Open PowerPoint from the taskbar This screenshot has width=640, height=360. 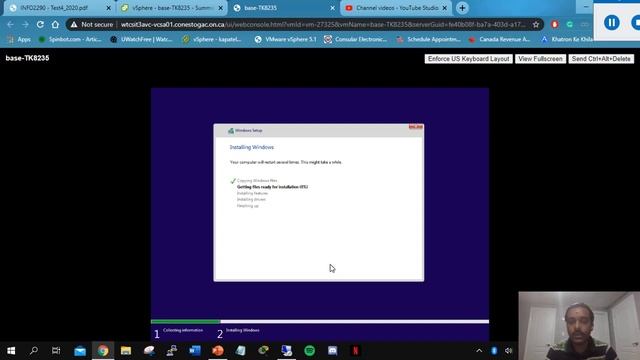(x=218, y=350)
